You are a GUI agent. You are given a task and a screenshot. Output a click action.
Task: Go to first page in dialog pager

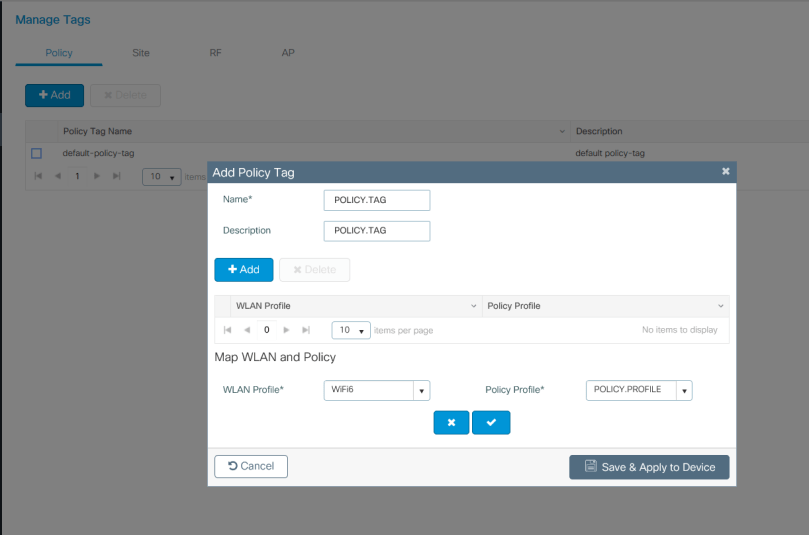[x=228, y=330]
